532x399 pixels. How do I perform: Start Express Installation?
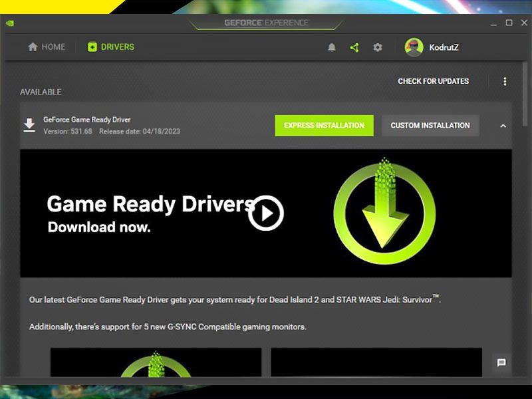324,126
